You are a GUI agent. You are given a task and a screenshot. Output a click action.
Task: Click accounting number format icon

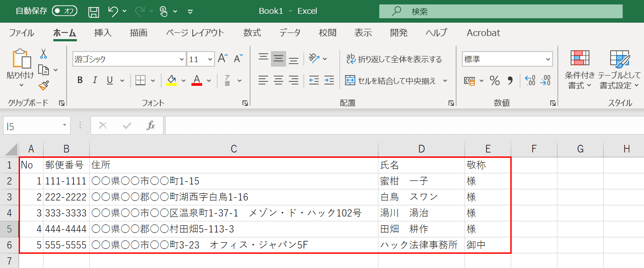(469, 80)
